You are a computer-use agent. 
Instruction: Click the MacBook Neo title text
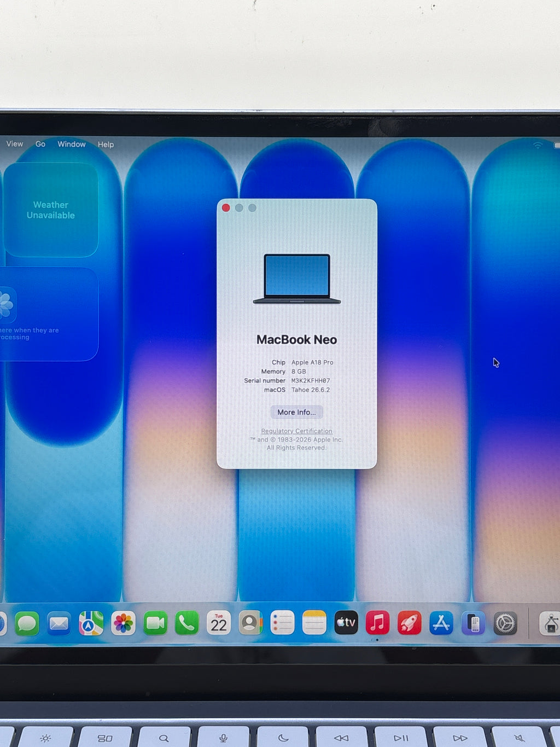click(x=297, y=340)
